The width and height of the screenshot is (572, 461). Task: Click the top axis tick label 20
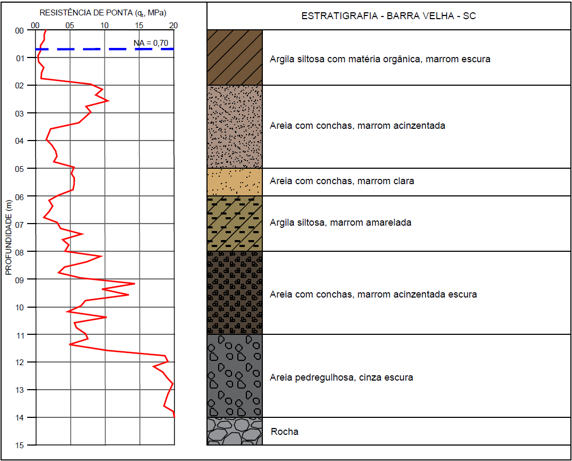click(174, 26)
